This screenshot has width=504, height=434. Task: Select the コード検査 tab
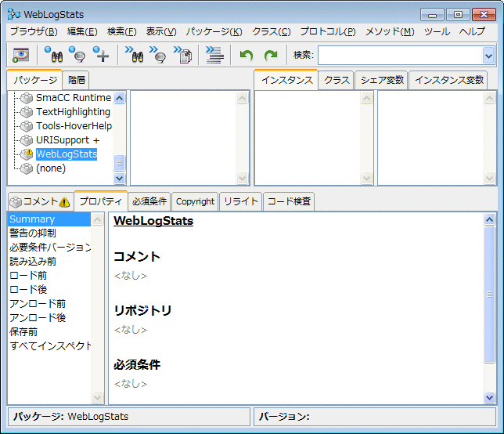[290, 201]
